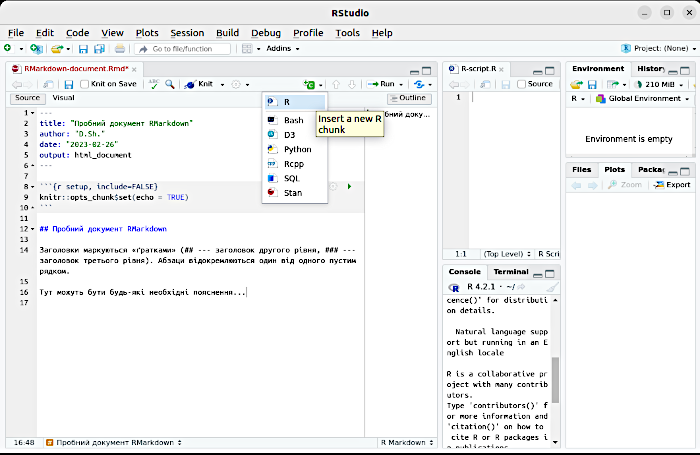Select SQL chunk option
Viewport: 700px width, 455px height.
pos(295,179)
